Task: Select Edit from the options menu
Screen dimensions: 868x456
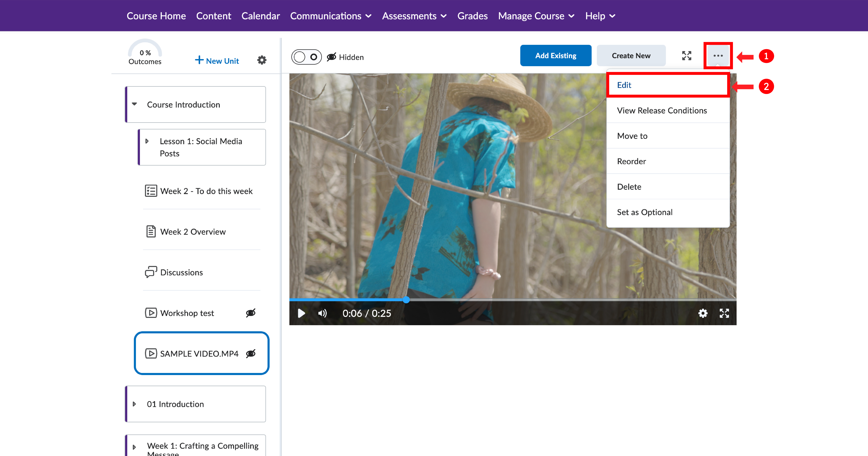Action: (x=624, y=85)
